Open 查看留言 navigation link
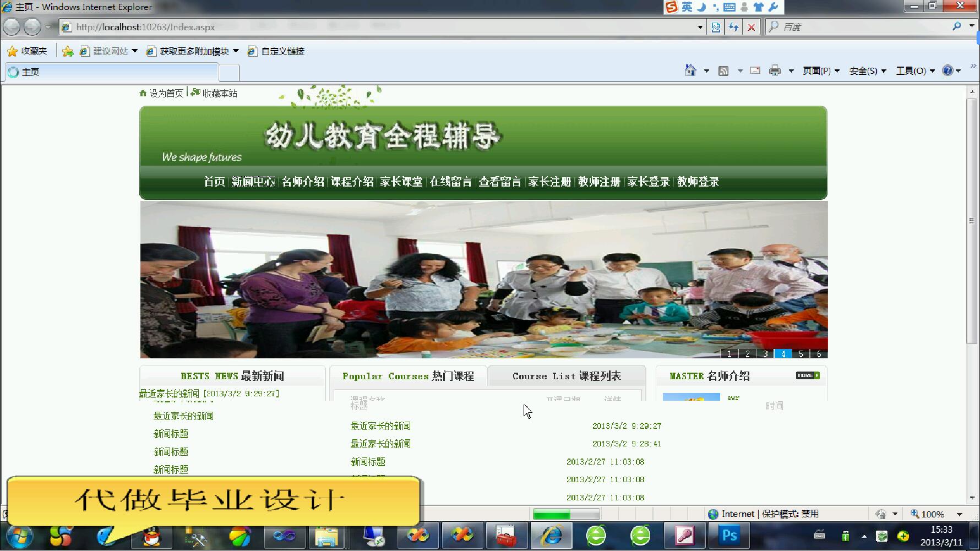 [500, 182]
